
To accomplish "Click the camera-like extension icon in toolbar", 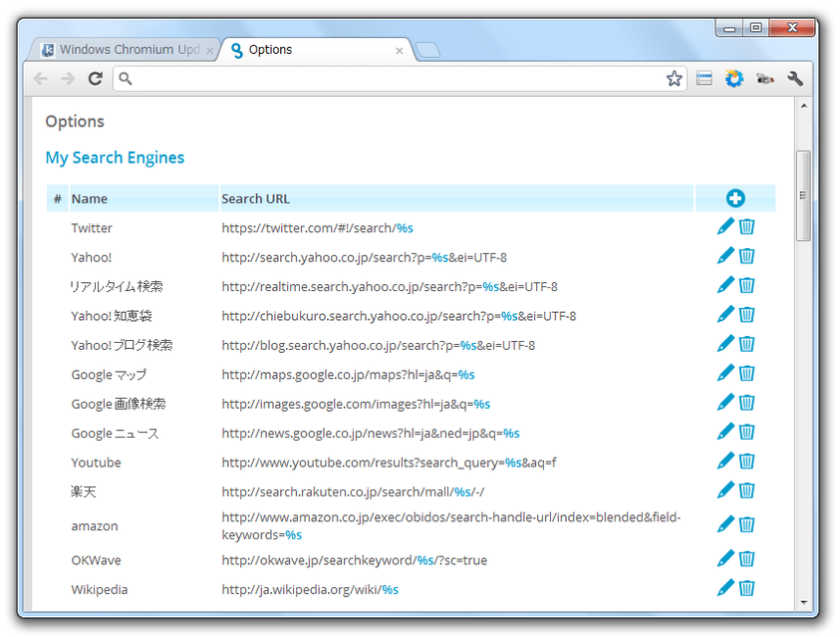I will (x=765, y=80).
